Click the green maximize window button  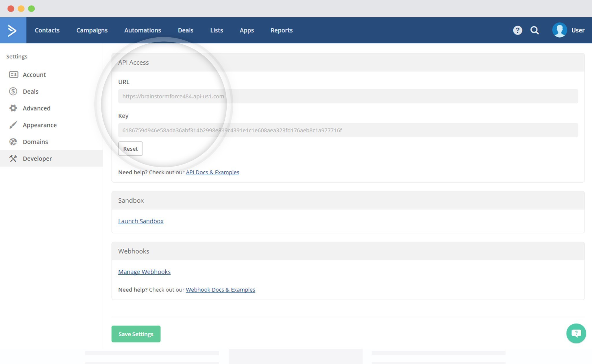point(31,9)
